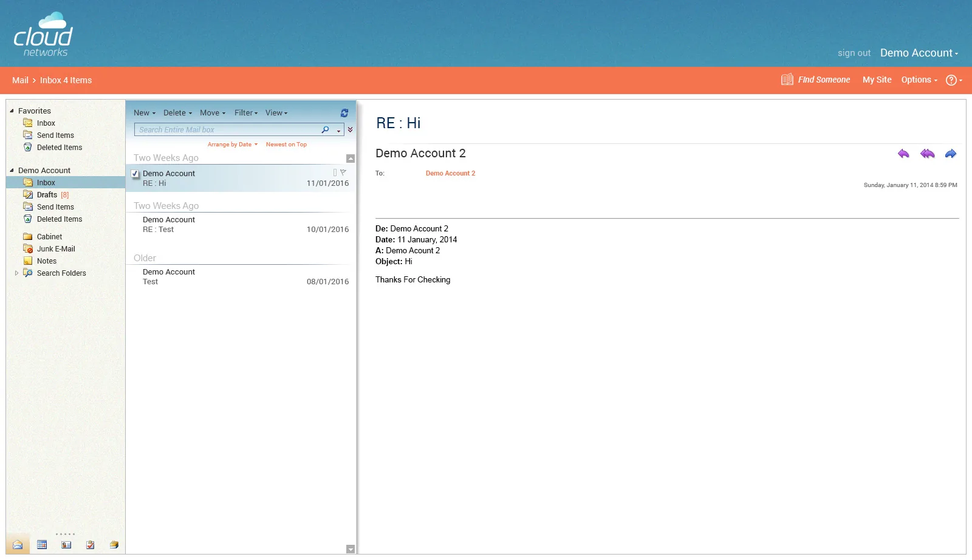Open the My Site link
The width and height of the screenshot is (972, 560).
877,80
